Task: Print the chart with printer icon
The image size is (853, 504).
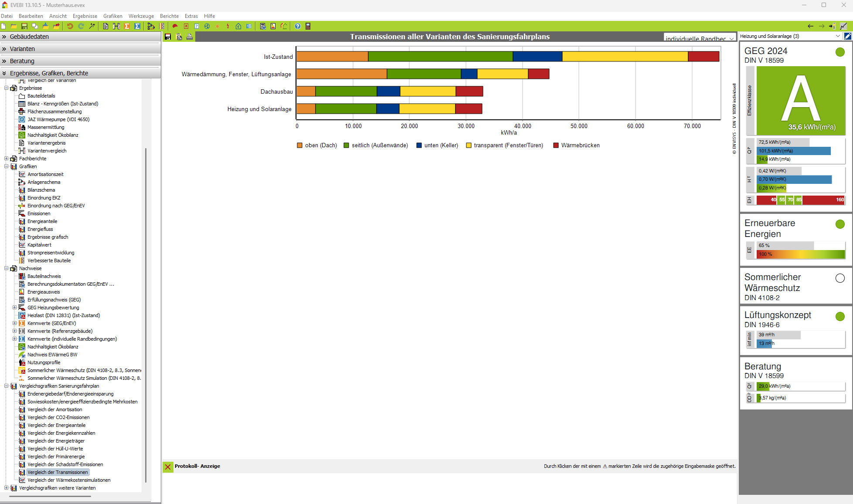Action: 190,37
